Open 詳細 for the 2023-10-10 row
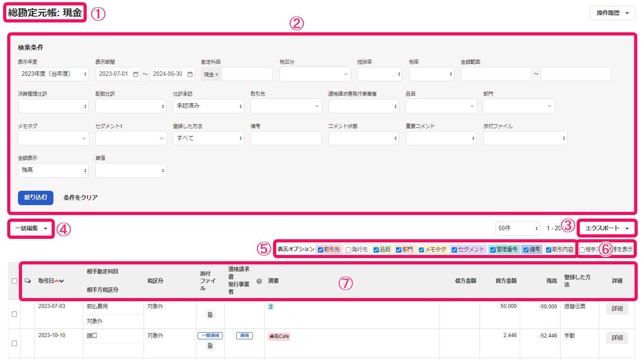Viewport: 644px width, 360px height. (617, 338)
